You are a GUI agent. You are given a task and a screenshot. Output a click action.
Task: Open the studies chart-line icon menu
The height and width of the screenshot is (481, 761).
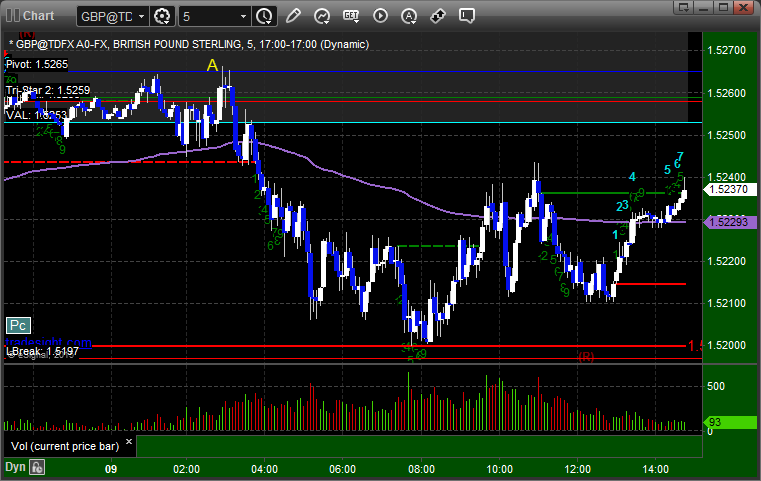pos(322,16)
